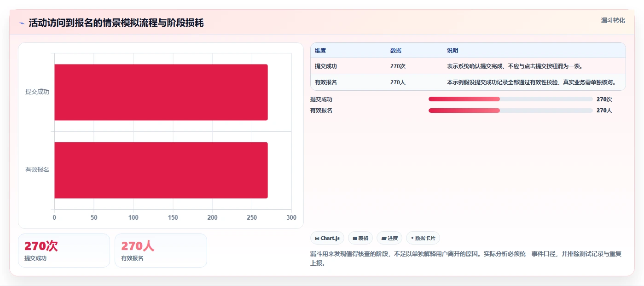Click the x-axis tick label 300
644x286 pixels.
291,217
